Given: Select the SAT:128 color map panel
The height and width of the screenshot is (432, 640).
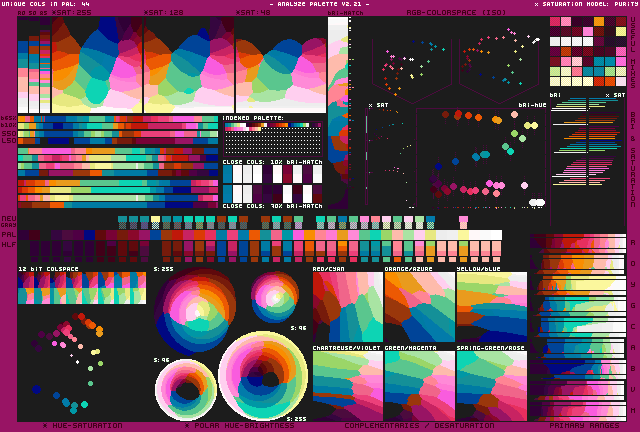Looking at the screenshot, I should click(x=189, y=65).
